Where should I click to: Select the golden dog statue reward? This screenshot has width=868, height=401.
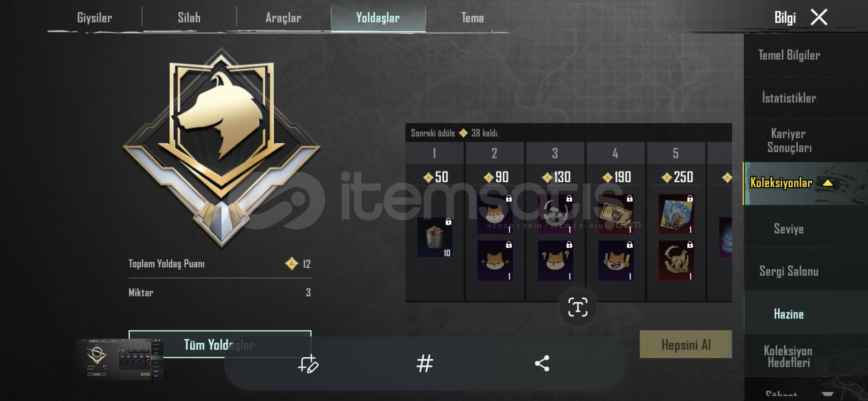pyautogui.click(x=676, y=261)
